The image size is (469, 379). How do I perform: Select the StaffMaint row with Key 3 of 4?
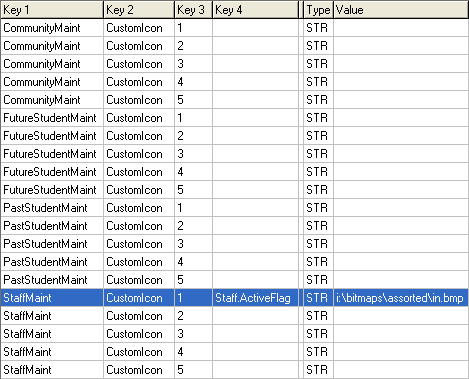234,352
